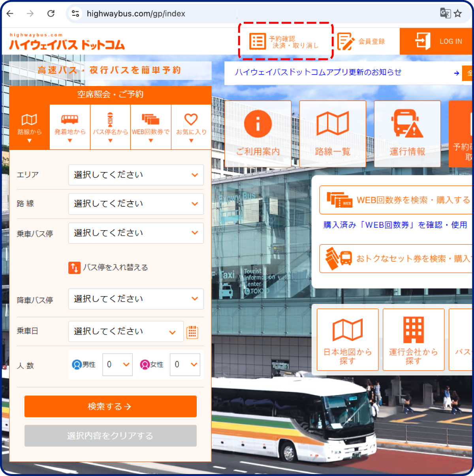The width and height of the screenshot is (474, 476).
Task: Expand the エリア dropdown
Action: point(136,175)
